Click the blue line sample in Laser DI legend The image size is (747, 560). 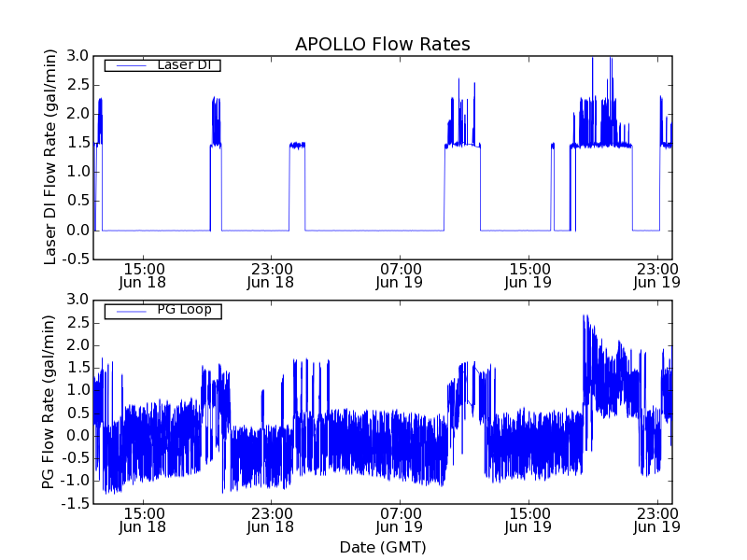tap(126, 65)
